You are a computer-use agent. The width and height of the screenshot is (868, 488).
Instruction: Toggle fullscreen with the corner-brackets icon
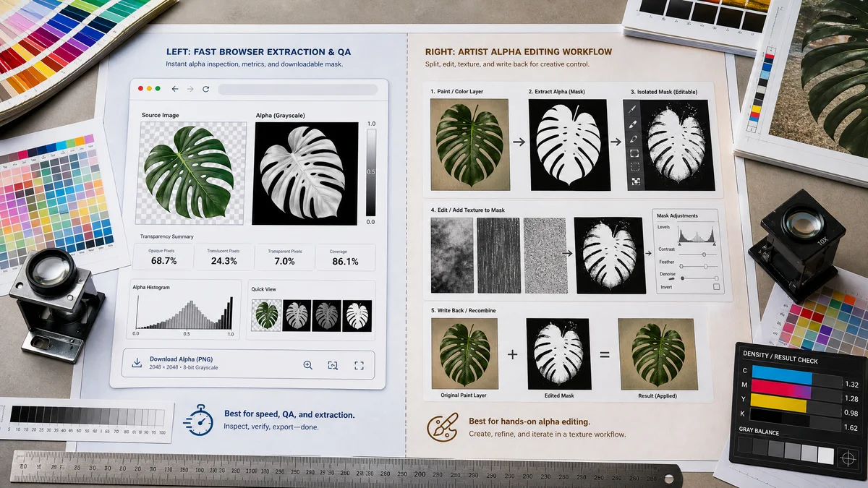[359, 365]
